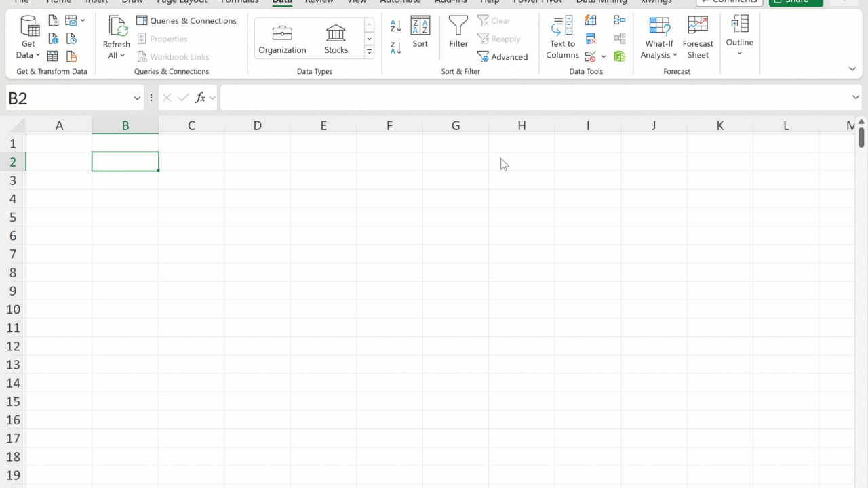Click the From Table/Range icon
Viewport: 868px width, 488px height.
pyautogui.click(x=54, y=57)
